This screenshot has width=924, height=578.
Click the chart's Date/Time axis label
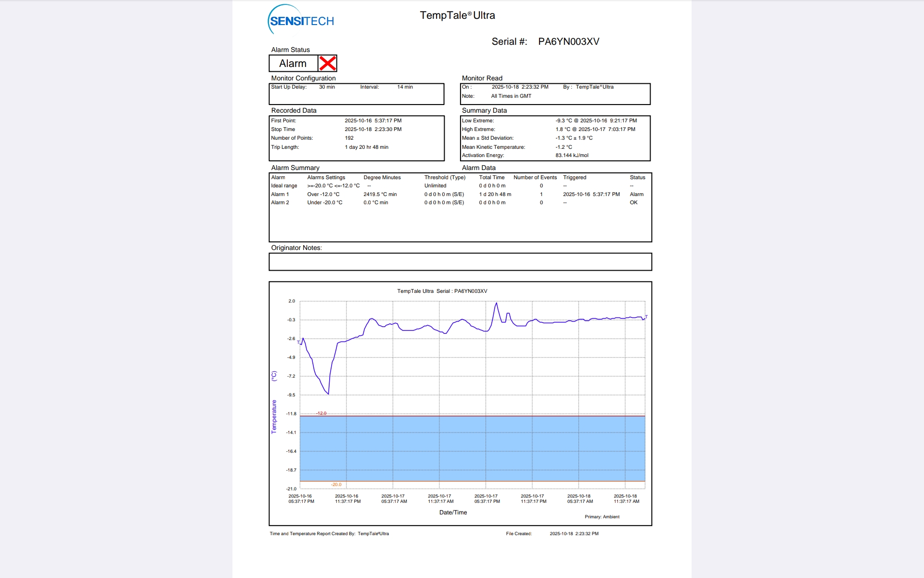(x=453, y=512)
